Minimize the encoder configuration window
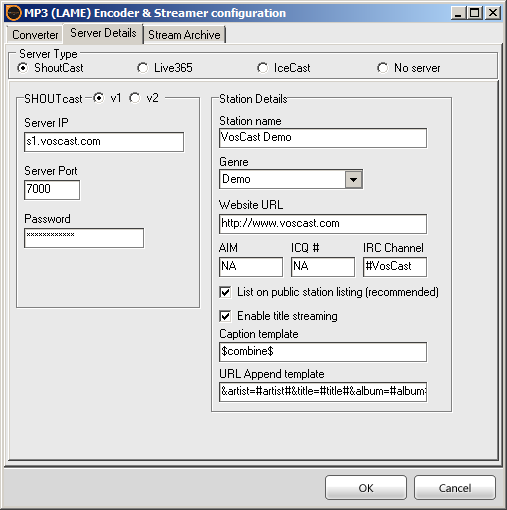Image resolution: width=507 pixels, height=510 pixels. (459, 13)
